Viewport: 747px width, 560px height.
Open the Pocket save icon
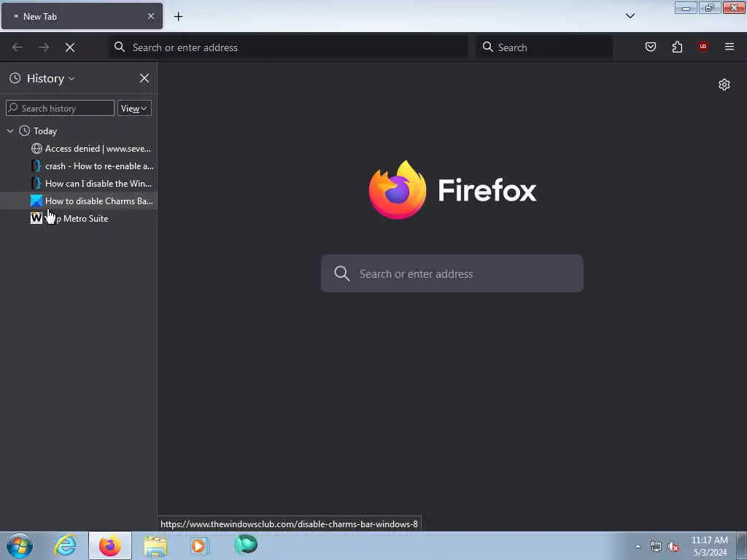651,47
